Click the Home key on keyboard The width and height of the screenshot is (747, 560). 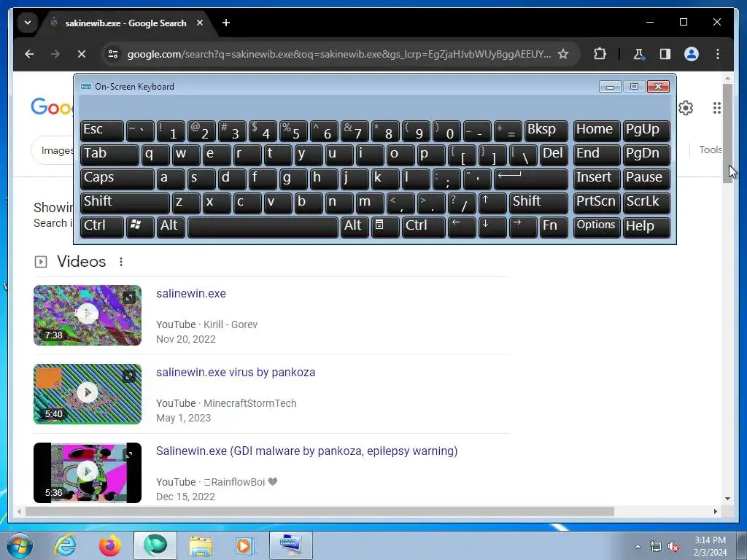click(x=597, y=131)
